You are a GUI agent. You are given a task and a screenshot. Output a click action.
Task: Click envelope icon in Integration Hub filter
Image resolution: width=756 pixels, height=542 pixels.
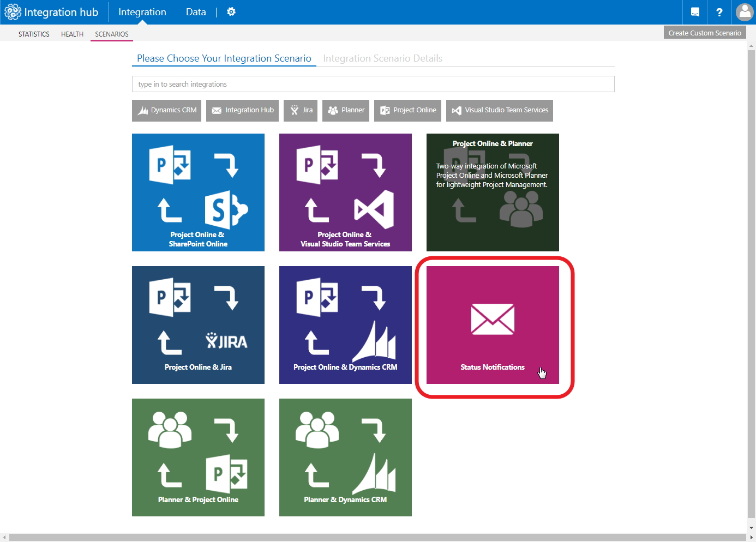click(217, 111)
